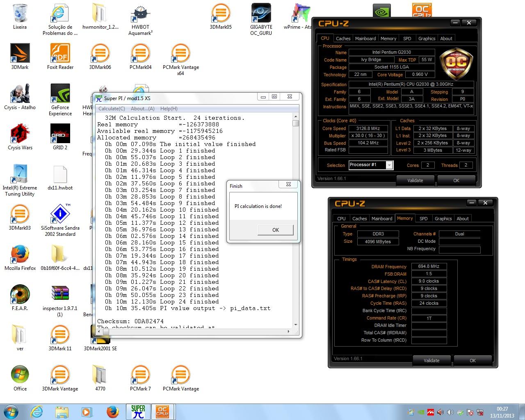Click Validate in lower CPU-Z Memory window

tap(431, 361)
